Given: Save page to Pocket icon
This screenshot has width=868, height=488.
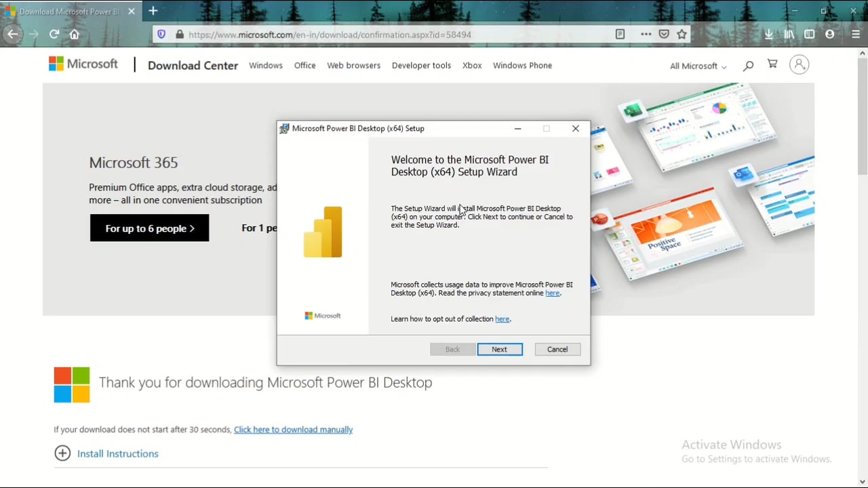Looking at the screenshot, I should tap(664, 34).
